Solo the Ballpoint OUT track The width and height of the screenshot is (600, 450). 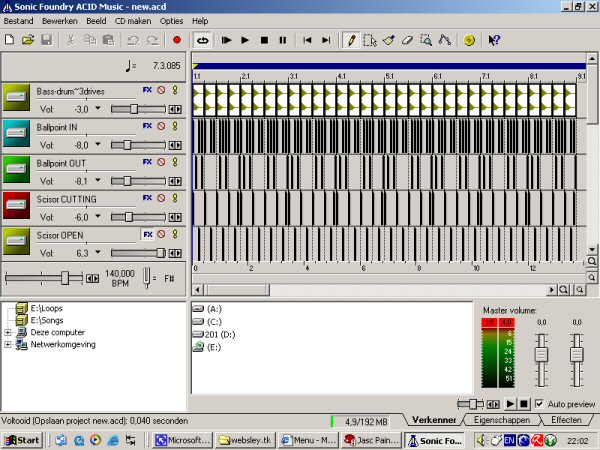pyautogui.click(x=175, y=162)
